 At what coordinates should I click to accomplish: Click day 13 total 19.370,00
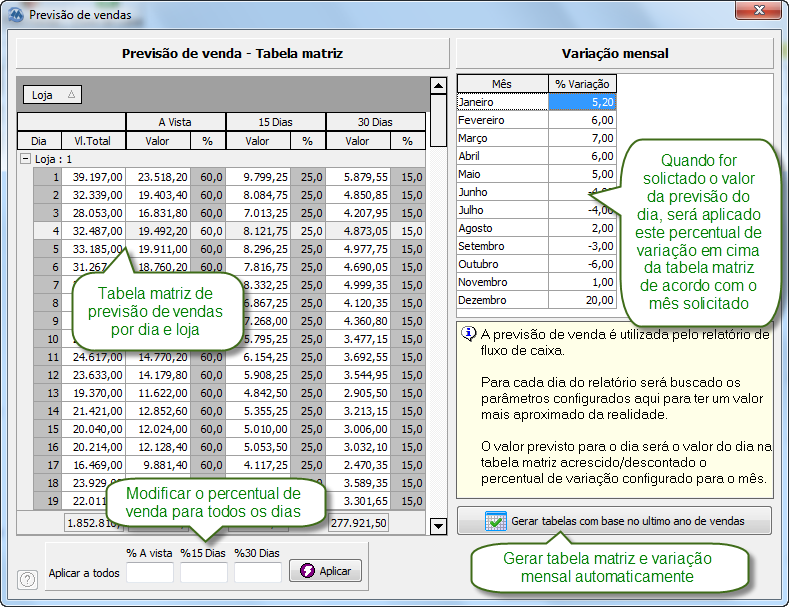click(93, 393)
